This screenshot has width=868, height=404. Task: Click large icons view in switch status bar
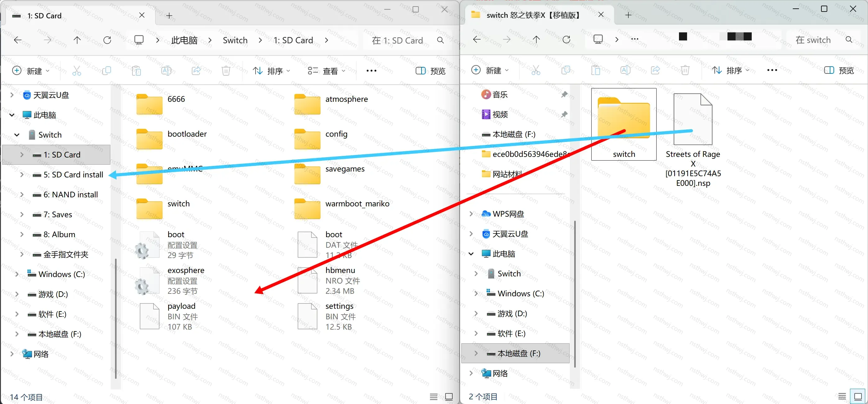858,396
